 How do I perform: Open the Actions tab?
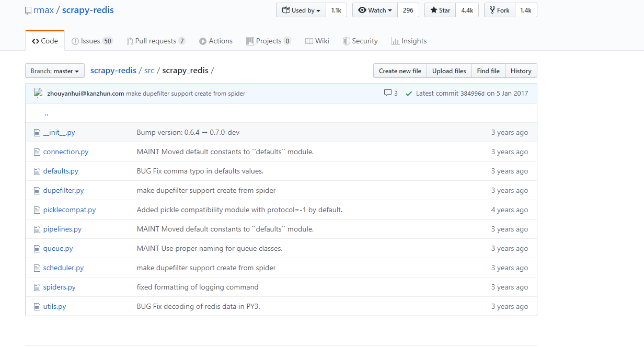pyautogui.click(x=216, y=41)
